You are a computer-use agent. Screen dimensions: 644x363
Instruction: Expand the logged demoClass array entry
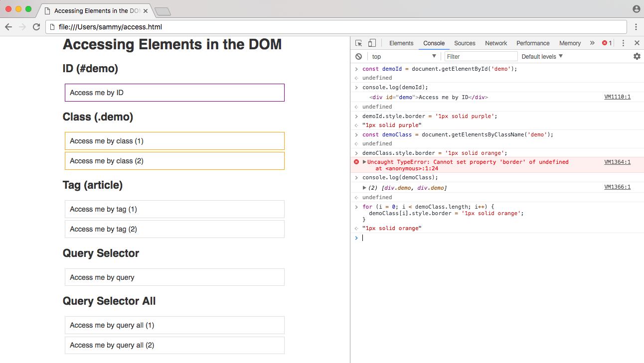pyautogui.click(x=364, y=187)
